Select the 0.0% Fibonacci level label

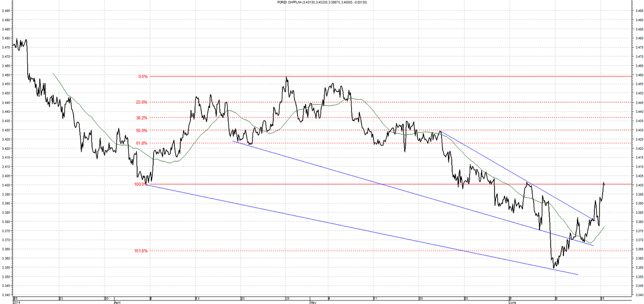(143, 76)
